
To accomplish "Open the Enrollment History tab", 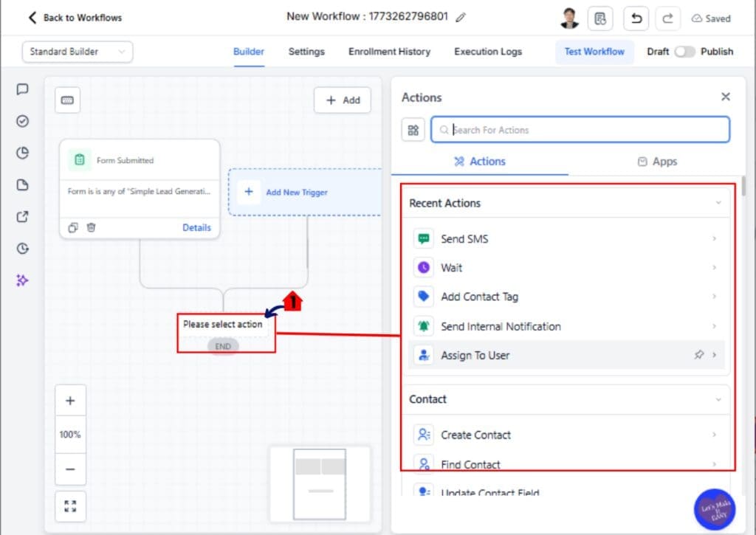I will (390, 52).
